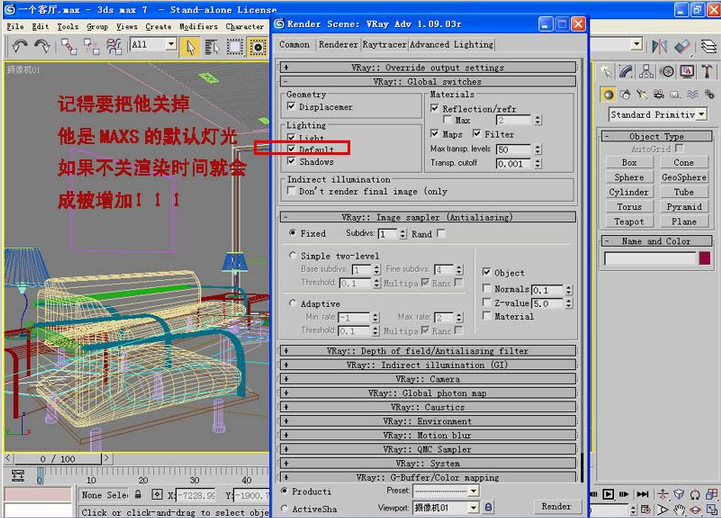Open the Hierarchy panel tab icon
This screenshot has width=721, height=518.
pos(646,71)
